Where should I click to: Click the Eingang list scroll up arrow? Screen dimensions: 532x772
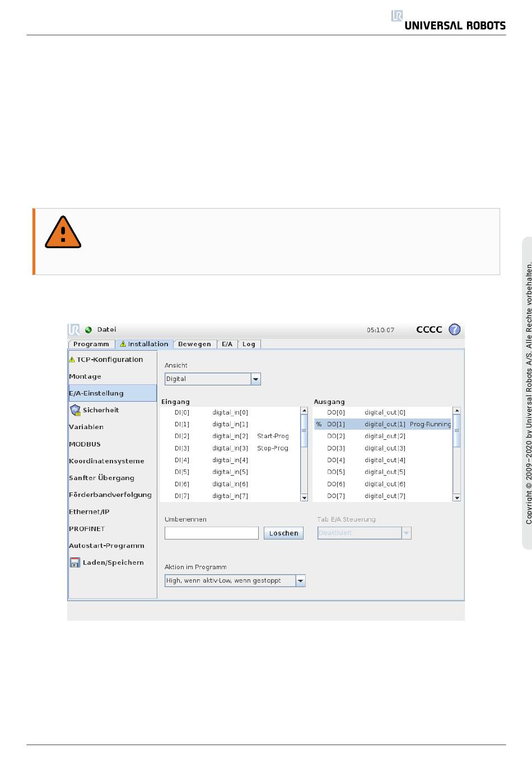pyautogui.click(x=304, y=411)
